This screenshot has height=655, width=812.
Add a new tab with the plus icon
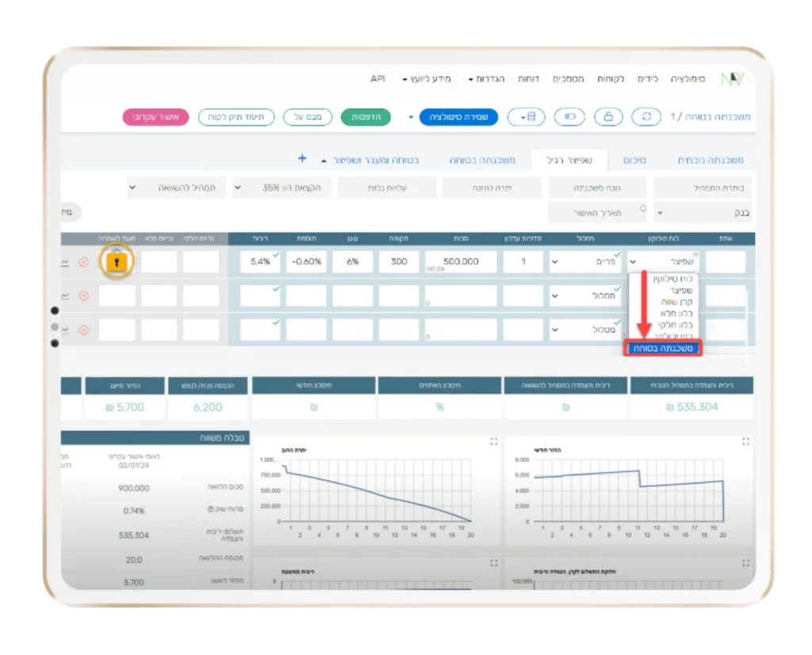[x=302, y=159]
